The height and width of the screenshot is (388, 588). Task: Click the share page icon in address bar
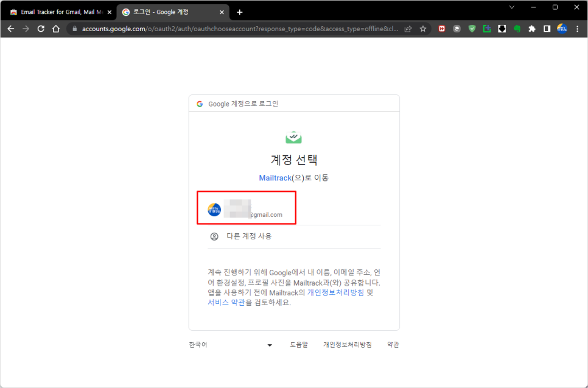tap(408, 29)
